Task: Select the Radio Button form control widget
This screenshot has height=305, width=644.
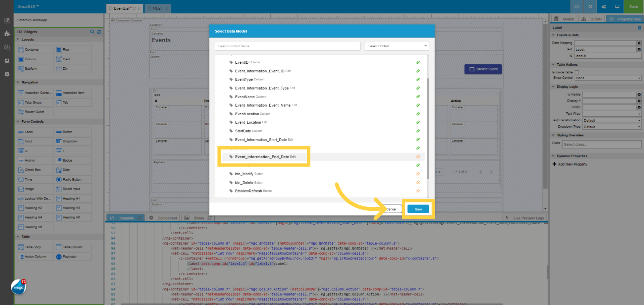Action: (73, 179)
